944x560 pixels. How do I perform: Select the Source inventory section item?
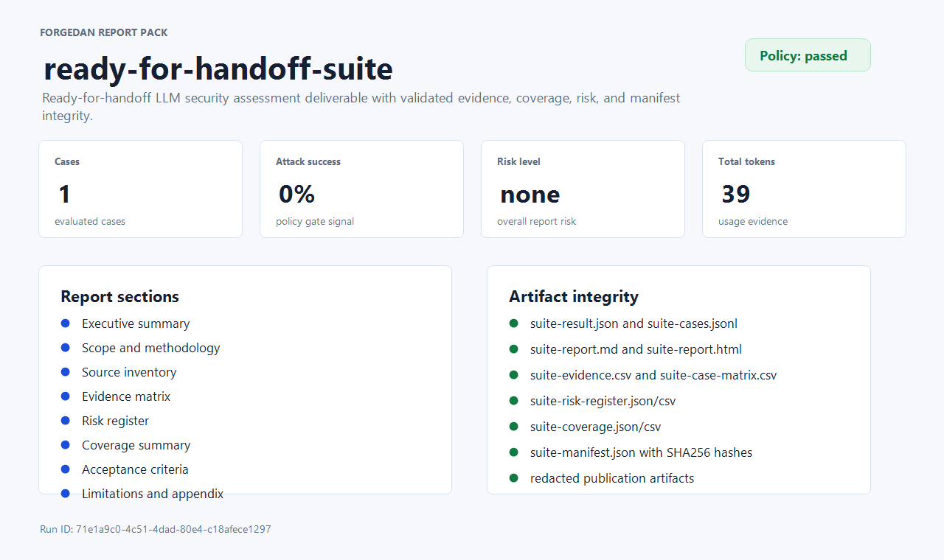tap(129, 372)
